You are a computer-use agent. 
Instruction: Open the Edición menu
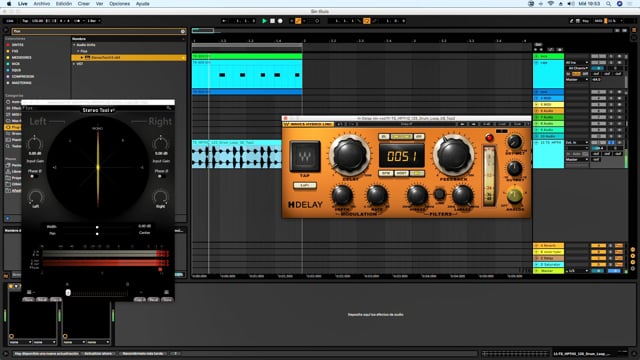64,4
